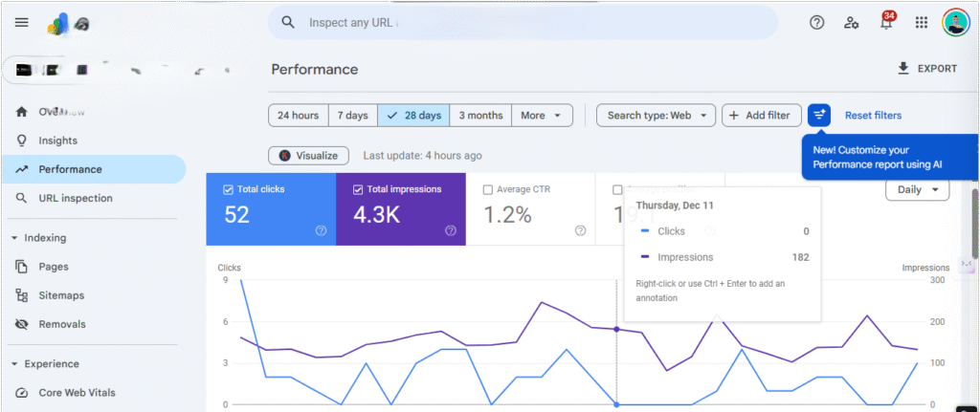This screenshot has height=412, width=980.
Task: Click the Export download icon
Action: (x=902, y=69)
